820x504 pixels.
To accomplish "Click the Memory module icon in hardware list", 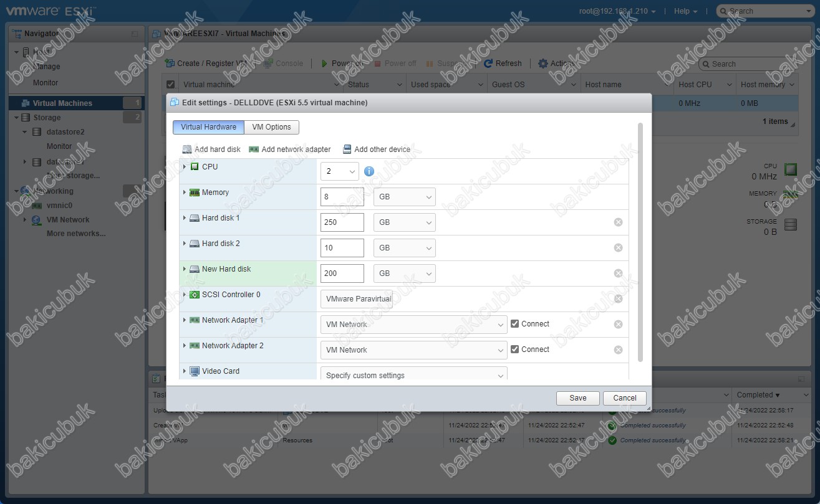I will pyautogui.click(x=195, y=193).
